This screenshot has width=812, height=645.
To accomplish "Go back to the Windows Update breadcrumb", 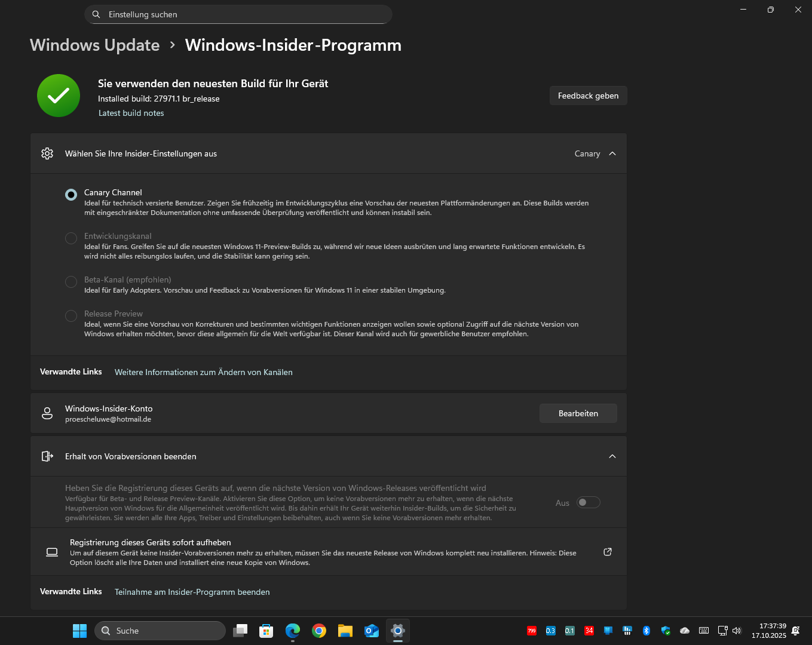I will point(95,45).
